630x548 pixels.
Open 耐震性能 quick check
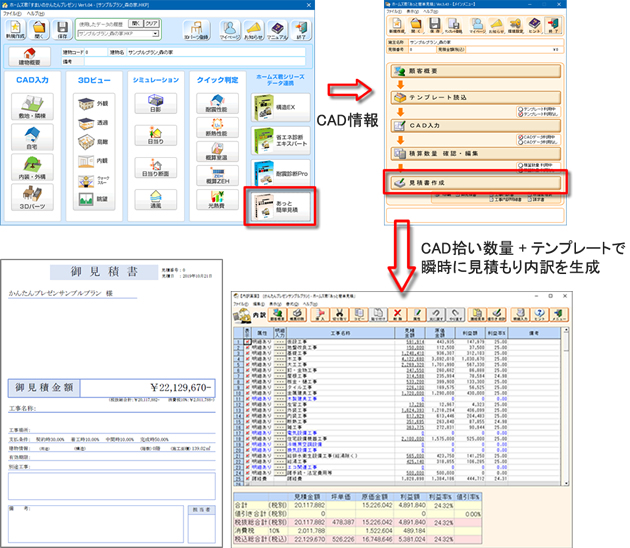point(217,103)
